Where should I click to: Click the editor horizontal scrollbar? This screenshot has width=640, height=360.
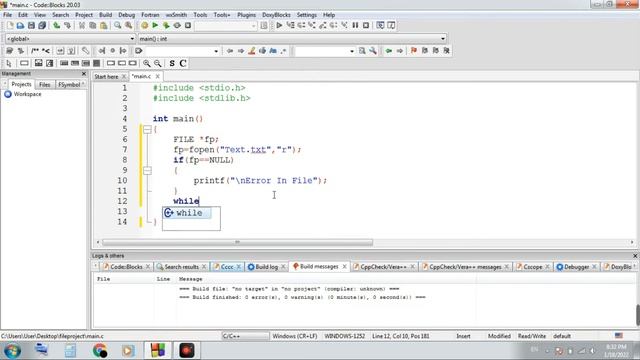click(237, 242)
